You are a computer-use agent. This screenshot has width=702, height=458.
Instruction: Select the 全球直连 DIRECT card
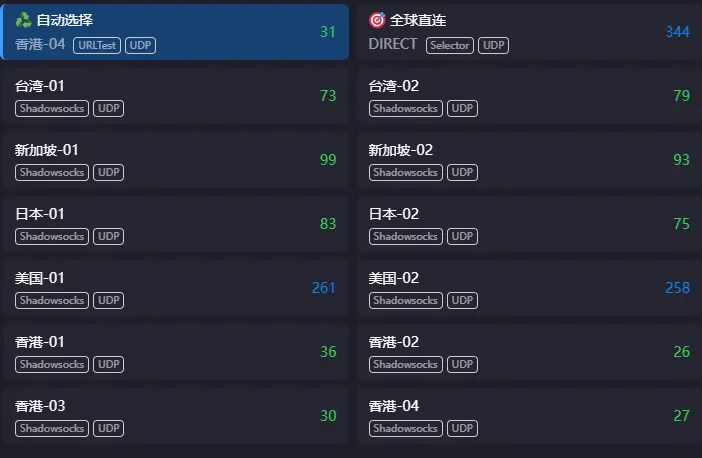coord(528,32)
